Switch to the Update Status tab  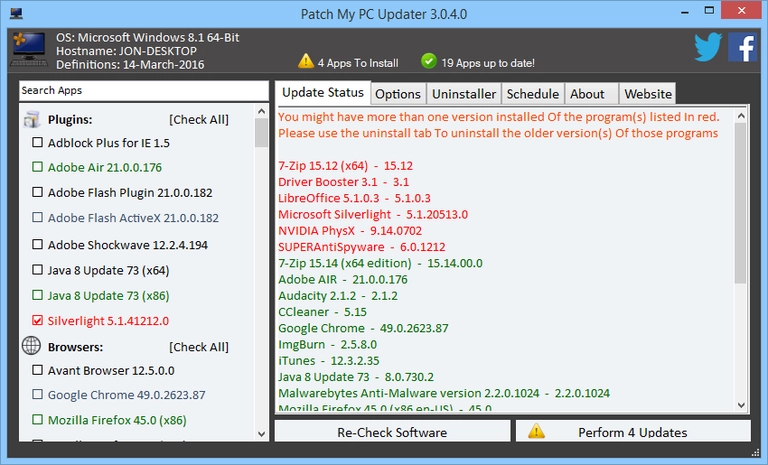[x=323, y=93]
